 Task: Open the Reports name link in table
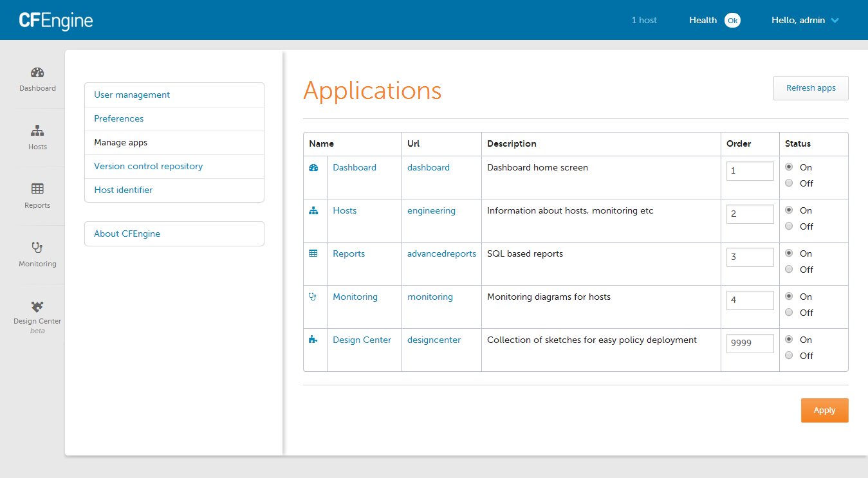(349, 253)
